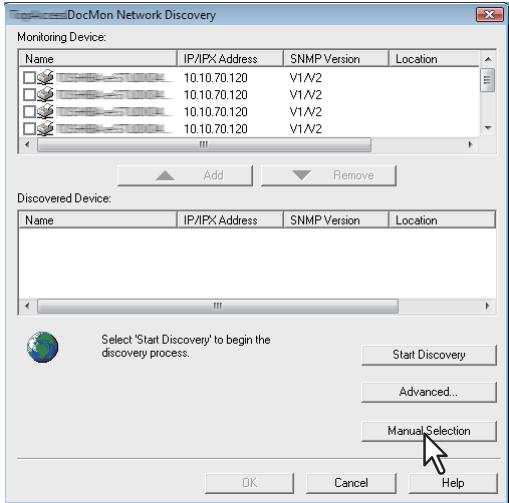Click Discovered Device horizontal scrollbar thumb
This screenshot has height=503, width=509.
(x=218, y=306)
